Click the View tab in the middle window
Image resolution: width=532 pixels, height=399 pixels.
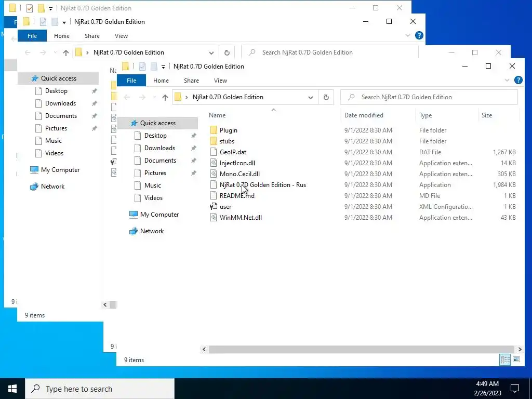click(x=121, y=36)
